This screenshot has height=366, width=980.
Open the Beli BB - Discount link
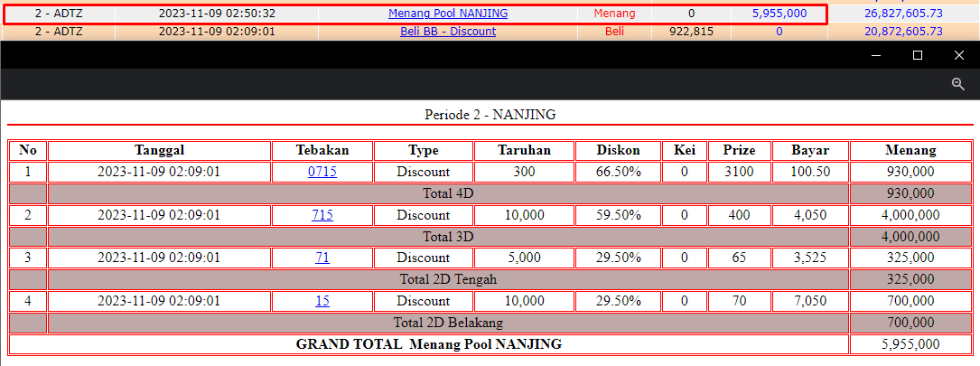click(x=448, y=32)
